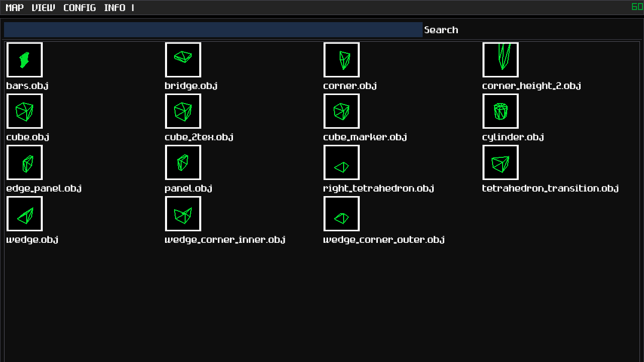
Task: Select the cube_2tex.obj thumbnail
Action: (183, 111)
